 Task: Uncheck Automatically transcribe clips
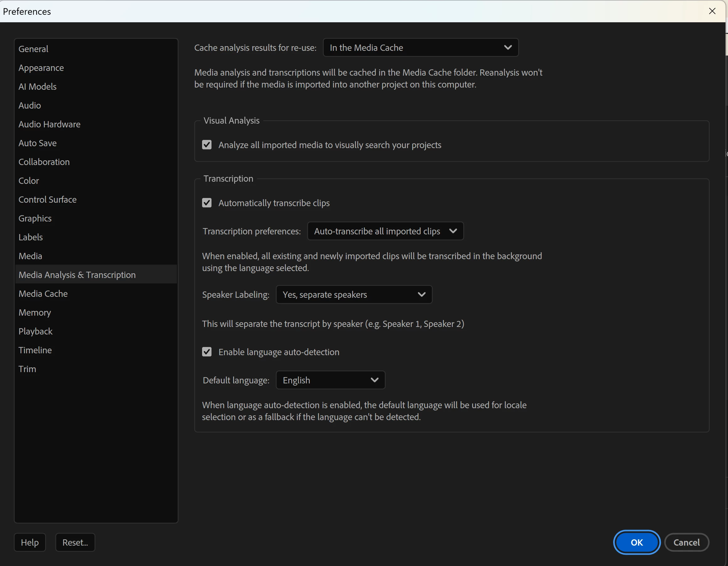point(207,203)
